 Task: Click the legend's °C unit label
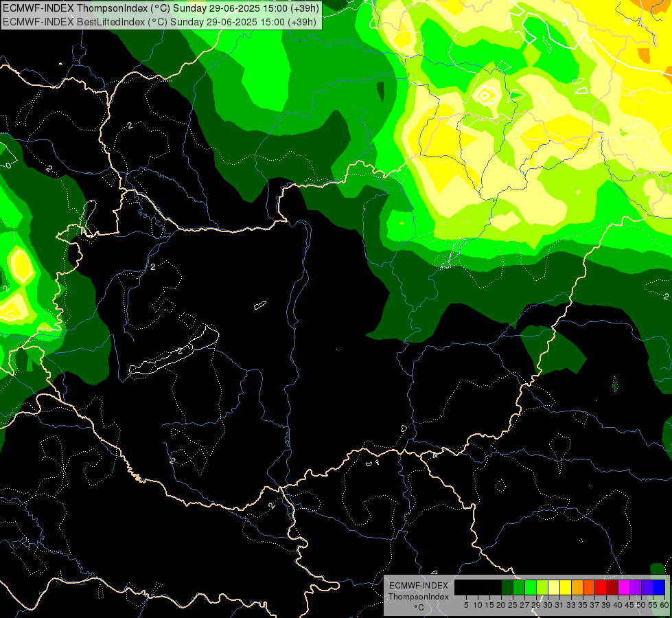point(419,608)
